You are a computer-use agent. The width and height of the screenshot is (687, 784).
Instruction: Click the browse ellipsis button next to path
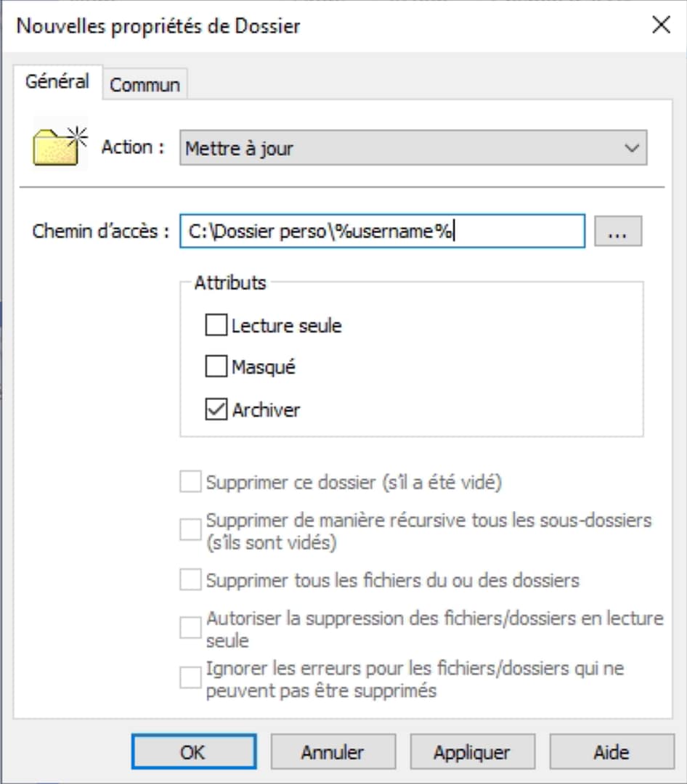coord(618,232)
